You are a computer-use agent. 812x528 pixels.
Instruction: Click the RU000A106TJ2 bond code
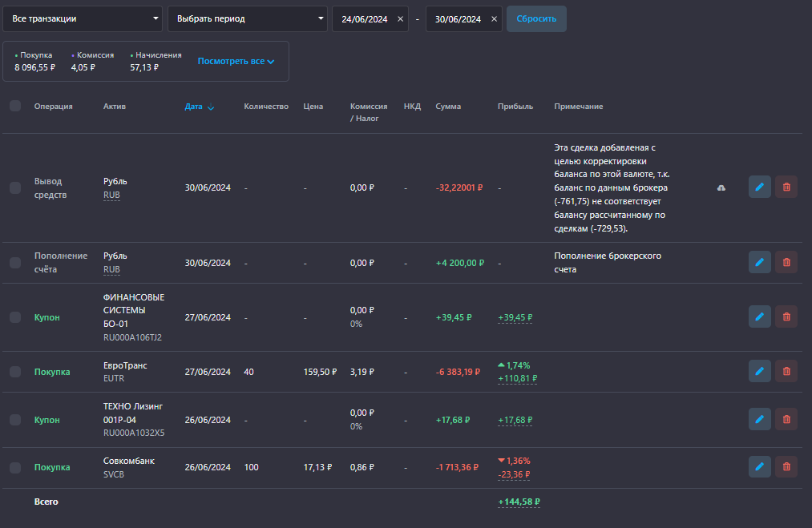point(132,337)
